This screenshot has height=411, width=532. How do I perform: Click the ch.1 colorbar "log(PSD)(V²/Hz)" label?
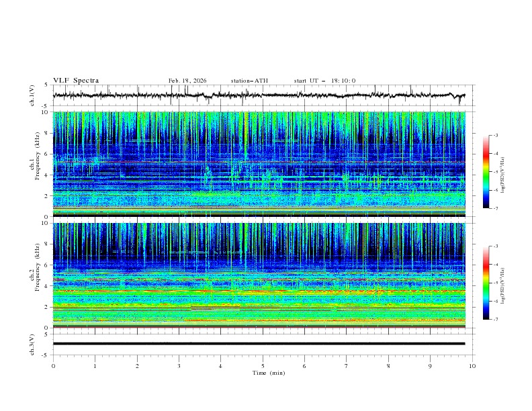tap(502, 175)
